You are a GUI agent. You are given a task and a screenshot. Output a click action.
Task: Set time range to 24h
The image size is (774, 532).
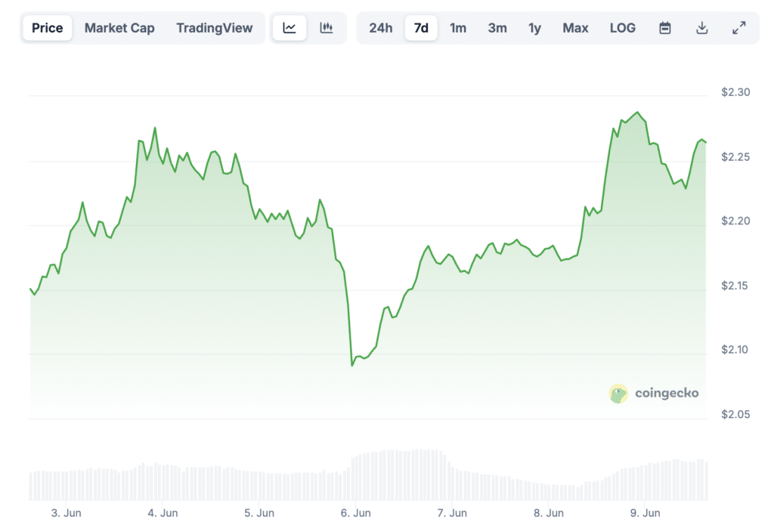tap(381, 28)
